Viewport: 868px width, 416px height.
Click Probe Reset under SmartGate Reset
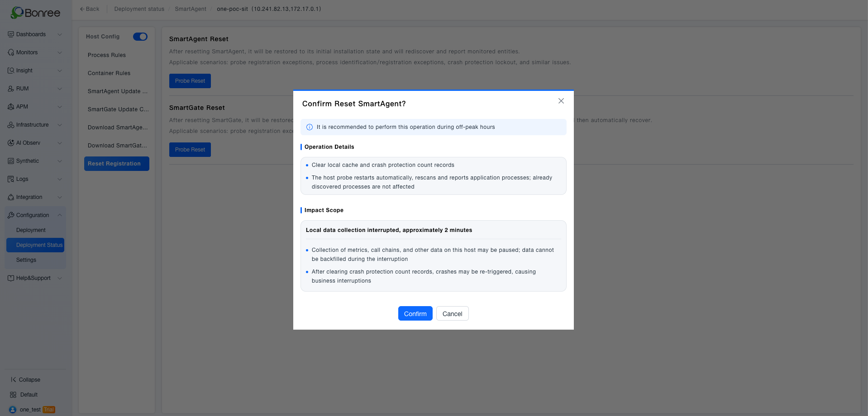coord(190,150)
